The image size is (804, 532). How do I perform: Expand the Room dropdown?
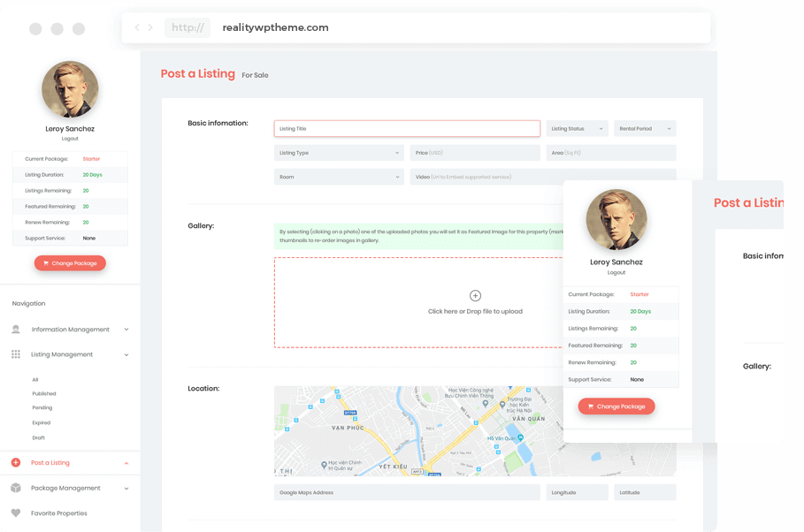pos(339,177)
